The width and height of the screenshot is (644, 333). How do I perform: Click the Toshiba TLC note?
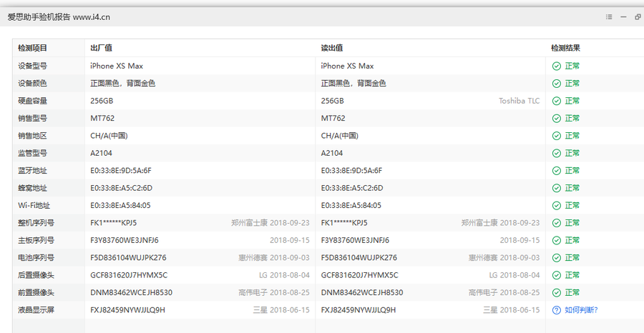click(x=519, y=101)
